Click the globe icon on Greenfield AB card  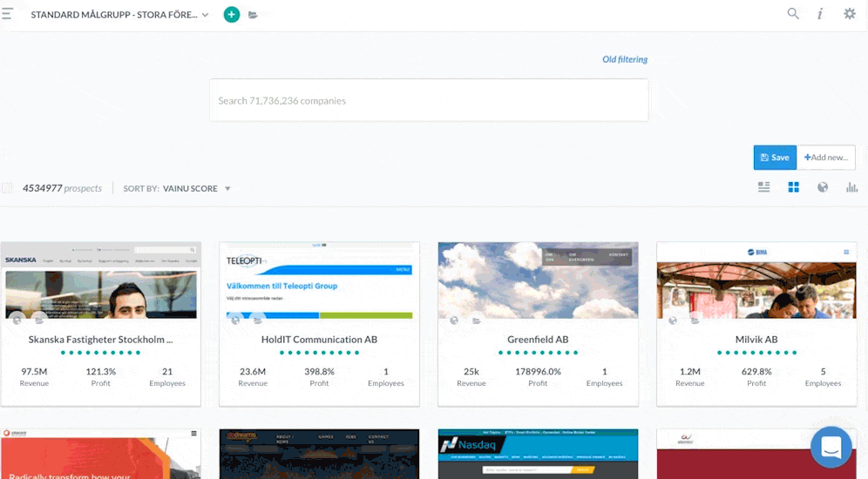[454, 320]
